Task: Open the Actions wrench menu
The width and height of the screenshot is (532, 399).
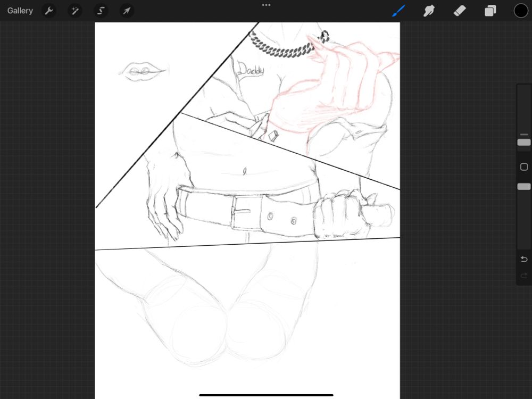Action: (49, 11)
